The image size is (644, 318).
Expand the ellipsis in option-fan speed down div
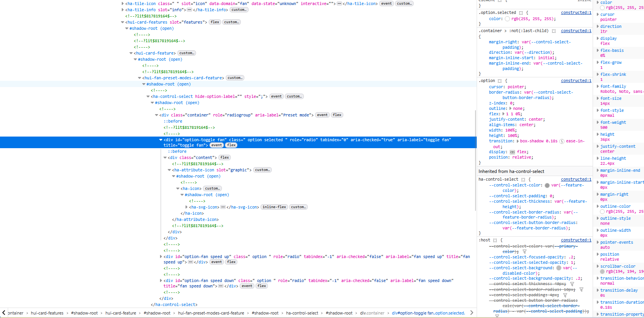[221, 286]
